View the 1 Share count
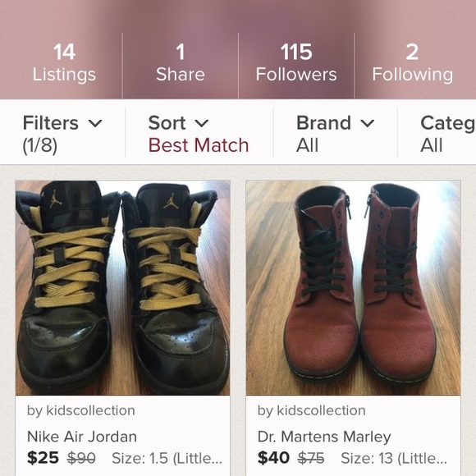Viewport: 476px width, 476px height. click(x=181, y=63)
